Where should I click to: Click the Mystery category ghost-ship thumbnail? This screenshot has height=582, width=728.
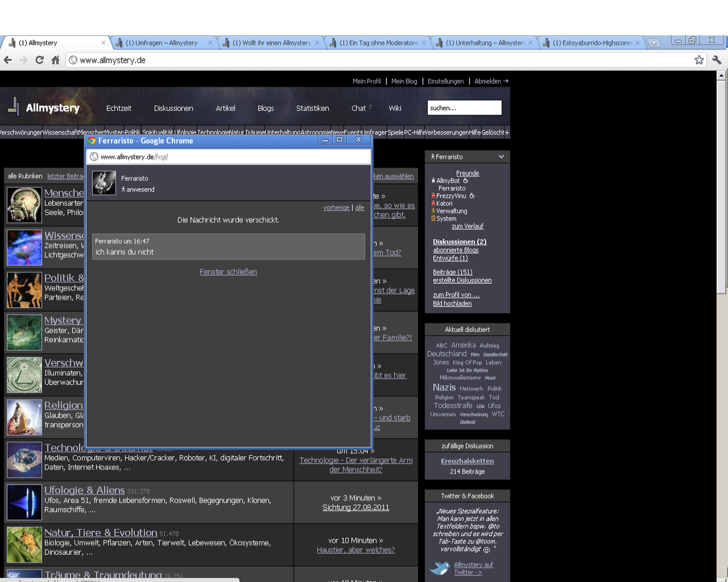point(24,332)
